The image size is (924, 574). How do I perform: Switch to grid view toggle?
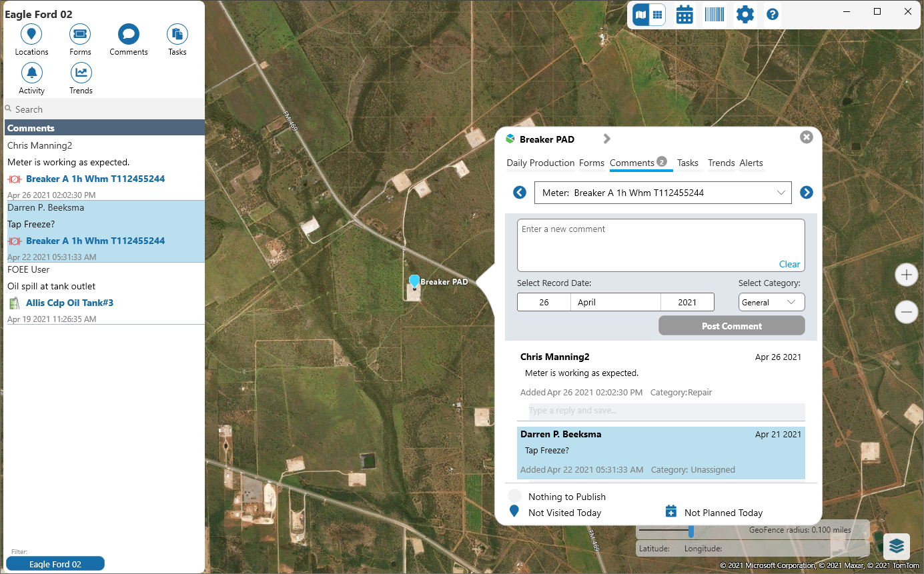(x=657, y=15)
